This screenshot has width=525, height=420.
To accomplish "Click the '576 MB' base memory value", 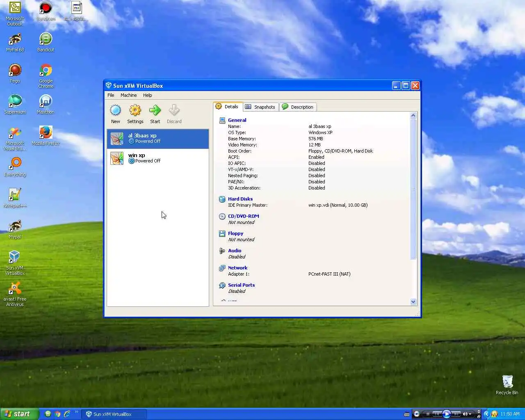I will 316,139.
